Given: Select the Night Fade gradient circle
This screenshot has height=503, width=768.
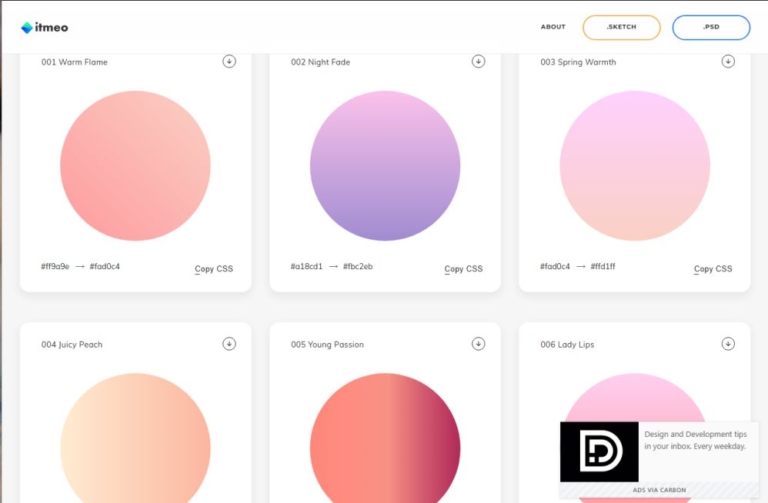Looking at the screenshot, I should pos(385,166).
